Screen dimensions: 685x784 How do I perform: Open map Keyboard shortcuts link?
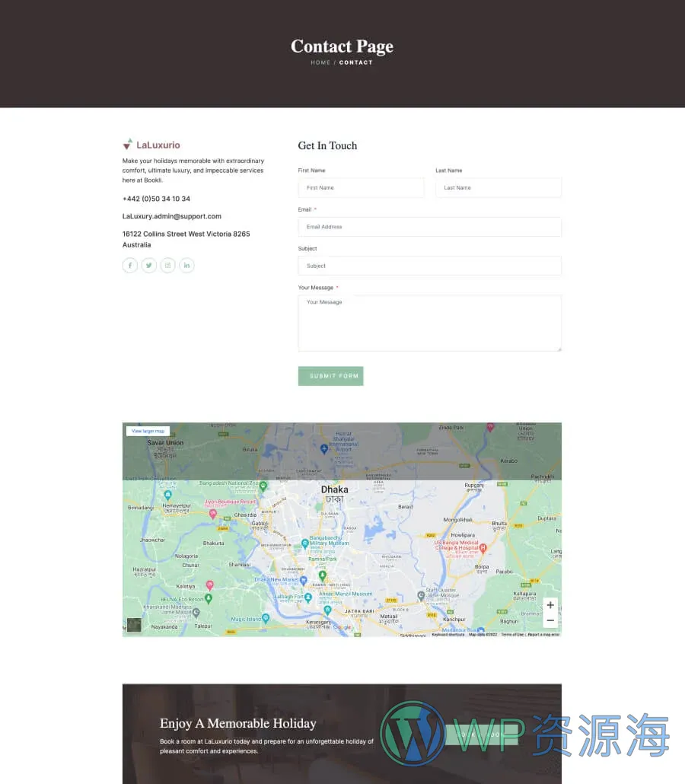point(448,635)
